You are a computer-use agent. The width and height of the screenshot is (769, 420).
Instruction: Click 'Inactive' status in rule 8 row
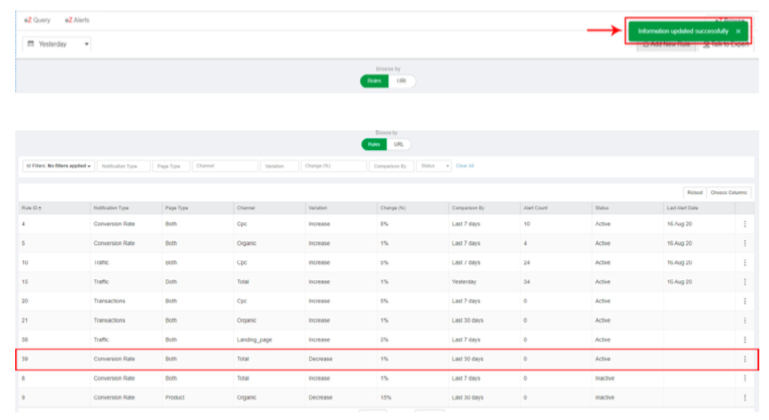[604, 378]
